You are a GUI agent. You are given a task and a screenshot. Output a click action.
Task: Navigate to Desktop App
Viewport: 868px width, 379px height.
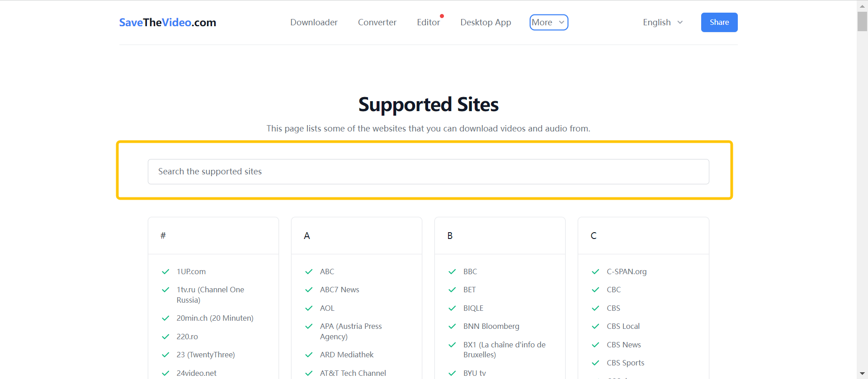(486, 23)
